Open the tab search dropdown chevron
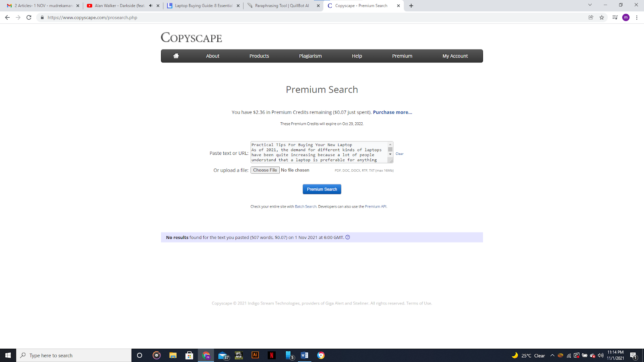Screen dimensions: 644x362 coord(590,5)
